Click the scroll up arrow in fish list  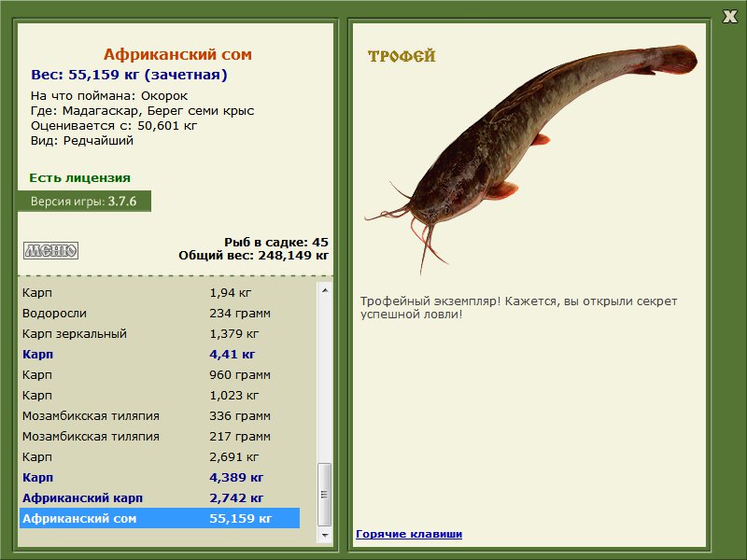pos(325,290)
